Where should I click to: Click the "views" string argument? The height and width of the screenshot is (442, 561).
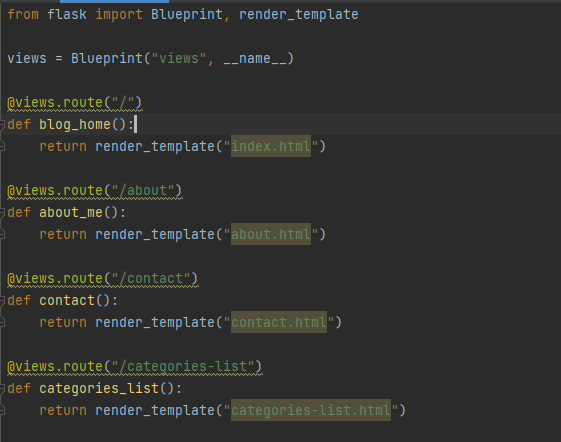click(179, 58)
